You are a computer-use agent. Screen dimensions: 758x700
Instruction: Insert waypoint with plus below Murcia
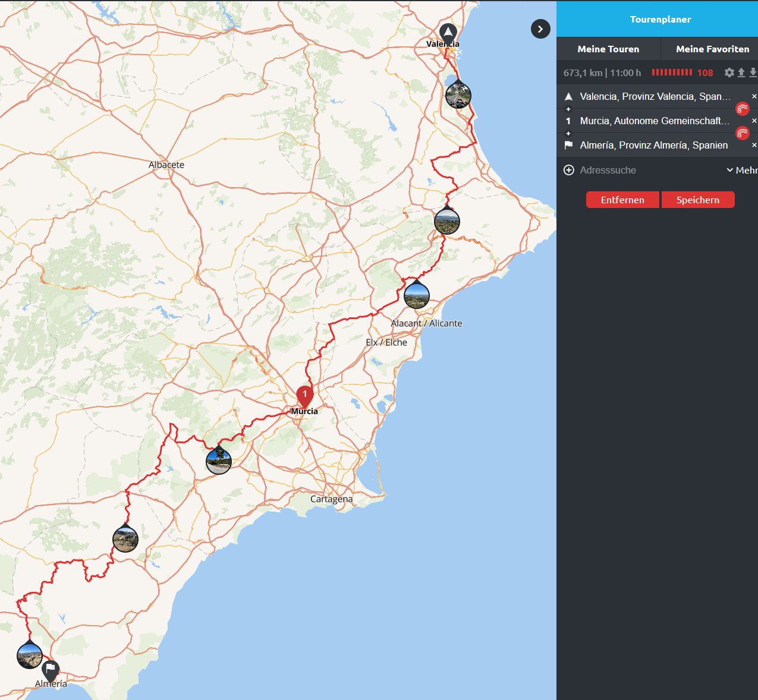568,134
